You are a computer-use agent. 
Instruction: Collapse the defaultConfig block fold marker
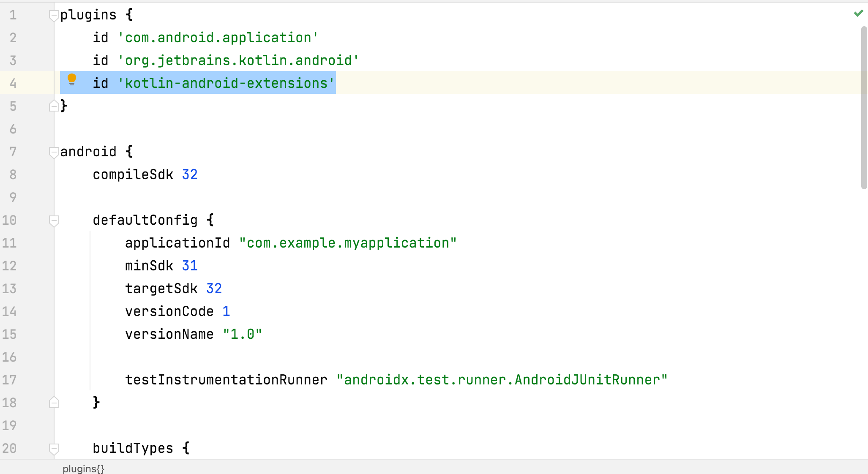click(54, 221)
